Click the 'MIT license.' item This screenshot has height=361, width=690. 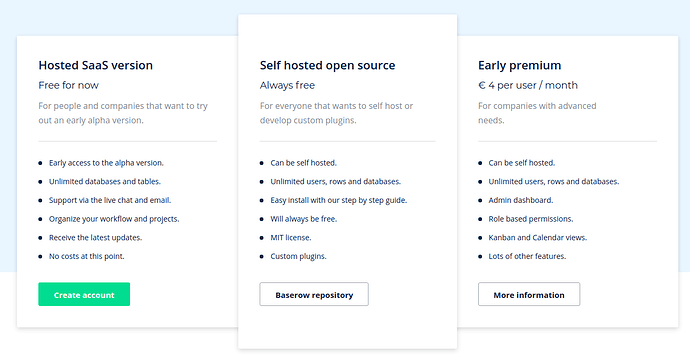(x=291, y=238)
